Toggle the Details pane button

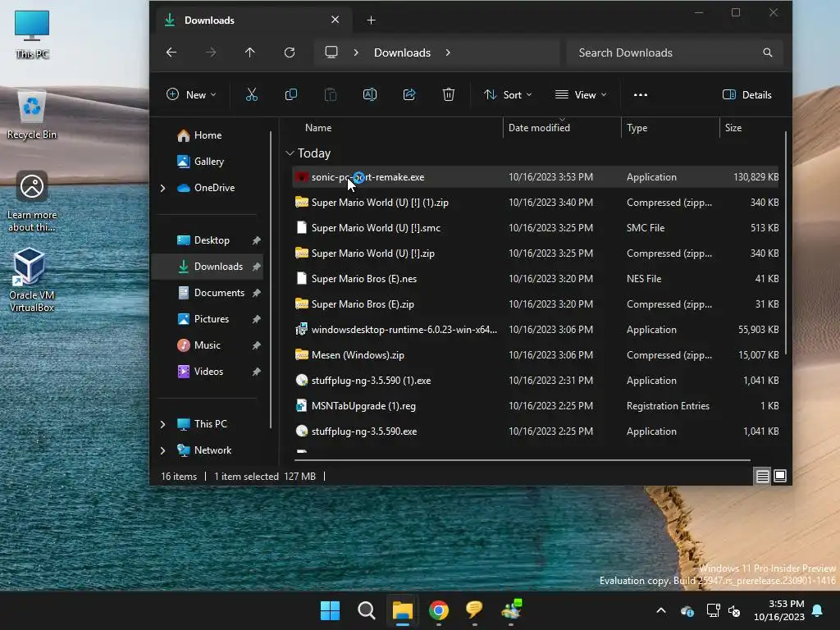point(746,95)
